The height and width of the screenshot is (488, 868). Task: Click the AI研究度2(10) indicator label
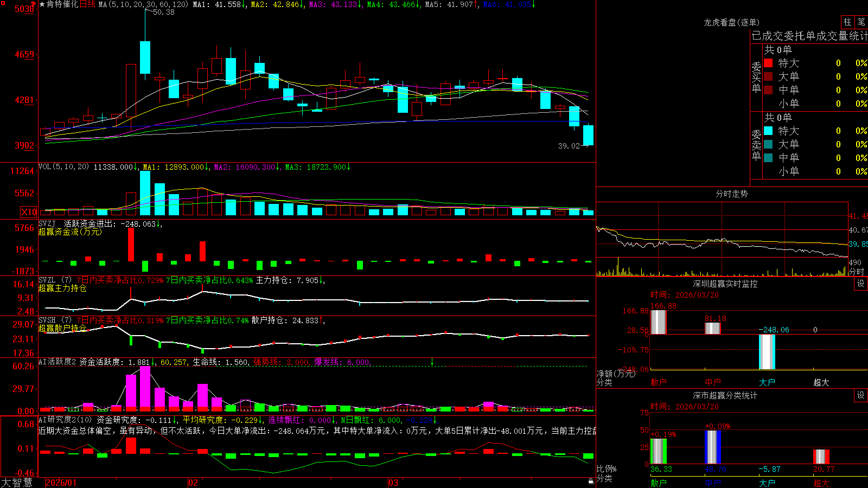(65, 420)
